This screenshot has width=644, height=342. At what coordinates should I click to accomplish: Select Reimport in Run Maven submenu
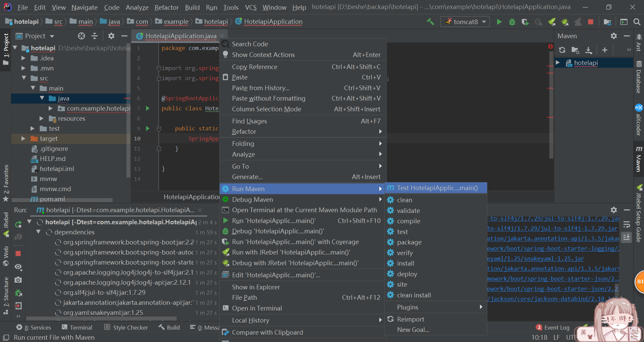[435, 319]
